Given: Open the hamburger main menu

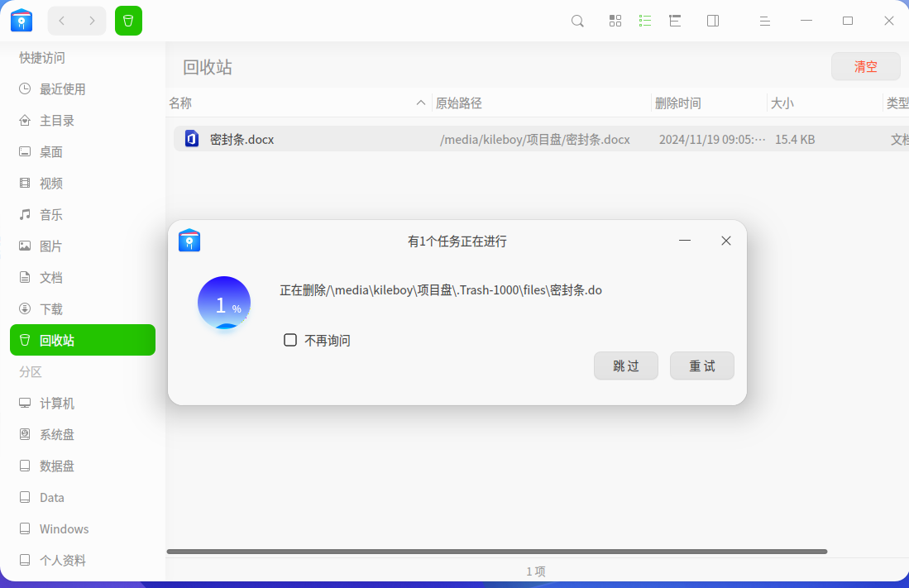Looking at the screenshot, I should pyautogui.click(x=764, y=21).
